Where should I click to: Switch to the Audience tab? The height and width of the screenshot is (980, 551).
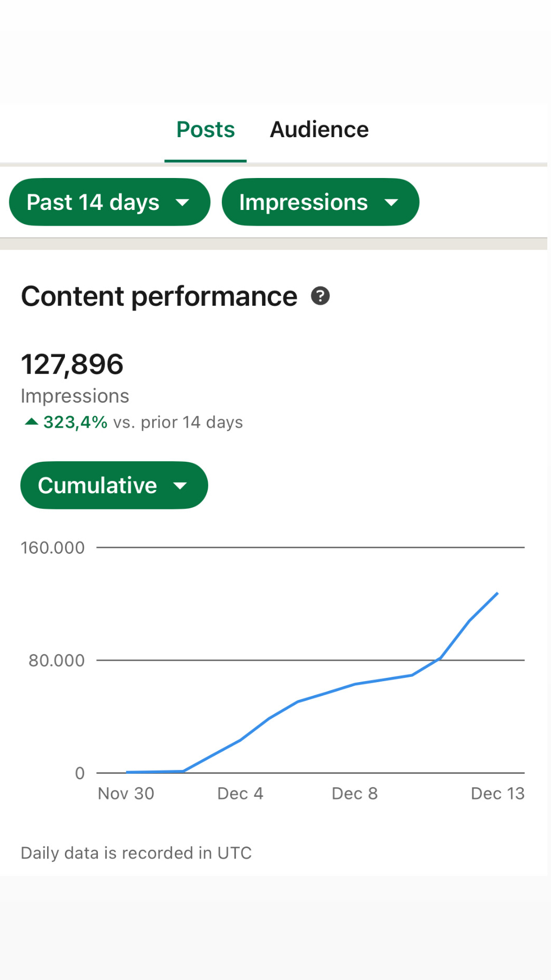tap(319, 130)
